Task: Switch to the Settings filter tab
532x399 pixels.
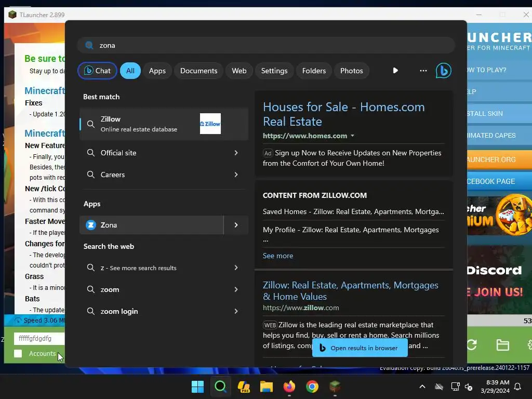Action: (x=274, y=71)
